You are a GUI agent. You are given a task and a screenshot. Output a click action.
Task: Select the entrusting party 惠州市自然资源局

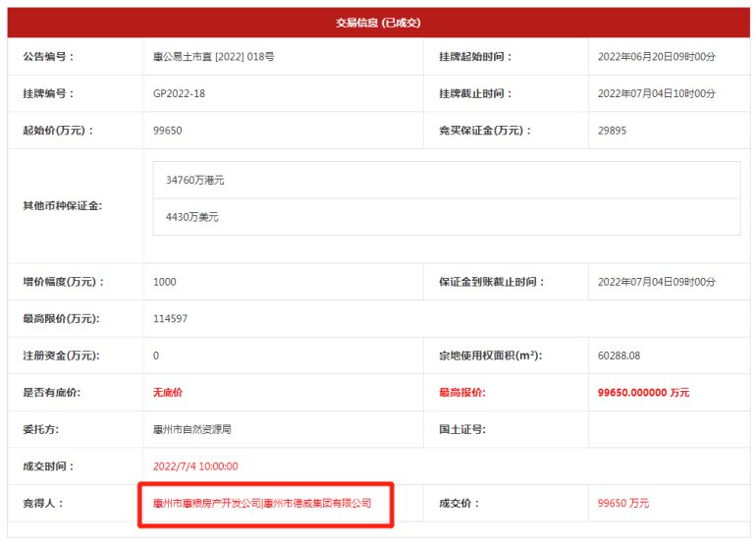coord(191,429)
